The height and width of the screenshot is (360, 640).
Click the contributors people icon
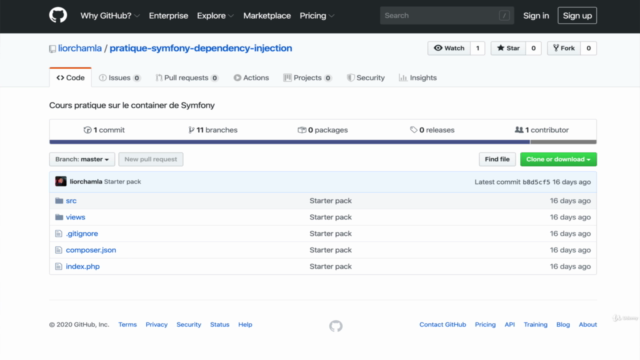(x=519, y=130)
